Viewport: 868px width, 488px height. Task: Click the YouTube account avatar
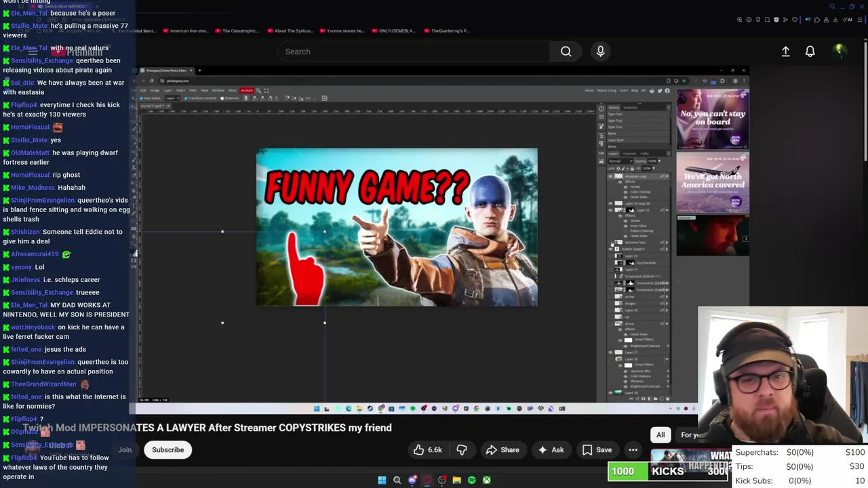(839, 51)
